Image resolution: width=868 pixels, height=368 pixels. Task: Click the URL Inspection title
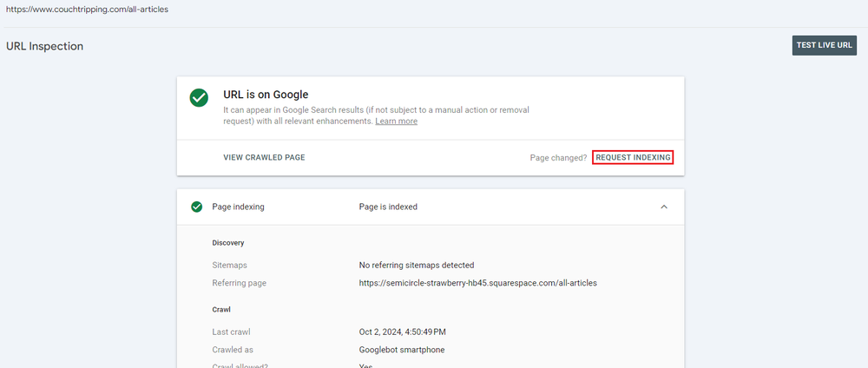(45, 47)
